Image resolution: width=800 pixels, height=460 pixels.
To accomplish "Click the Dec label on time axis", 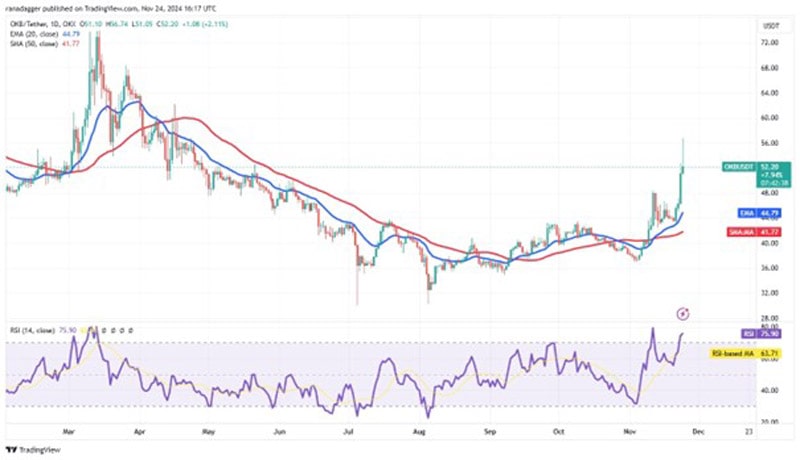I will point(698,431).
